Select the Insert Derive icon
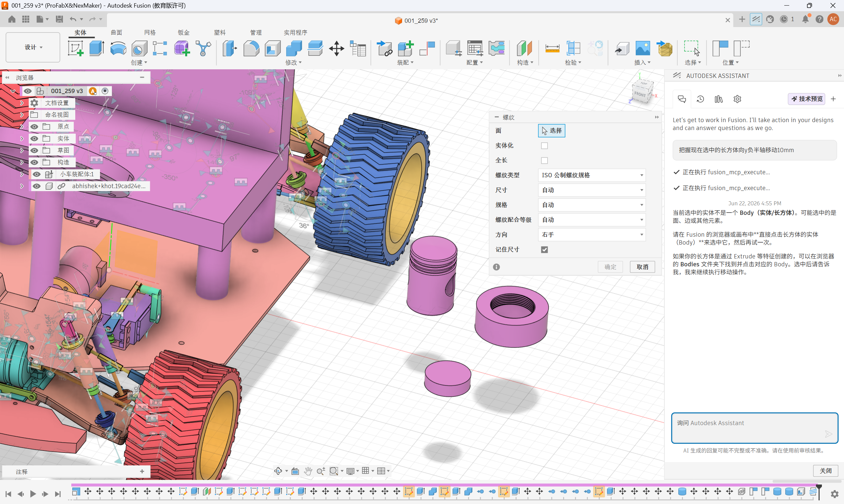844x504 pixels. 622,48
